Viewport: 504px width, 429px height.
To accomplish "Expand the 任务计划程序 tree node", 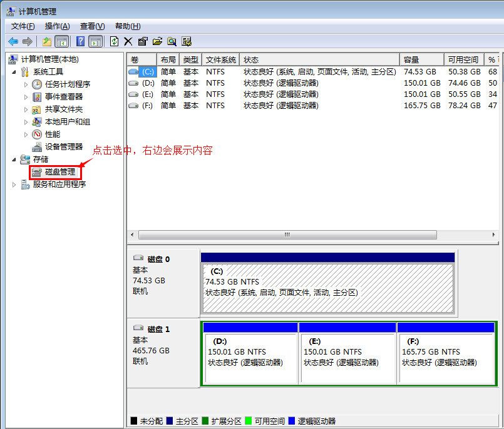I will point(26,84).
